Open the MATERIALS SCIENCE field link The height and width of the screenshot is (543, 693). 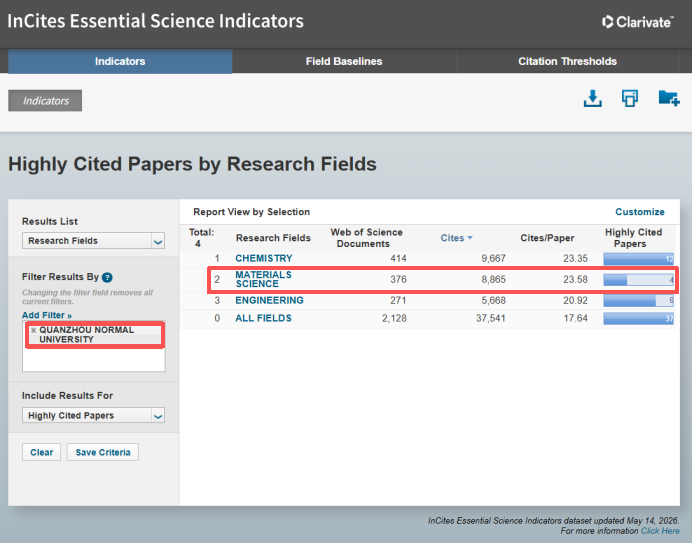(263, 279)
